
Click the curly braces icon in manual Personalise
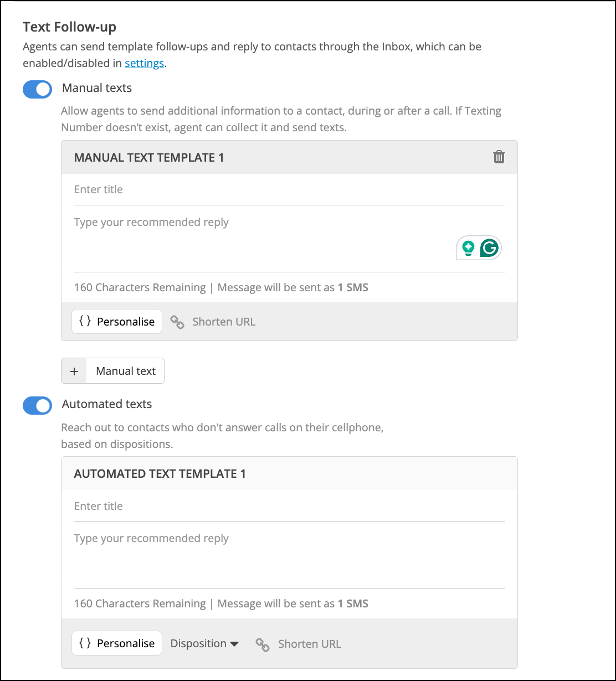tap(85, 321)
